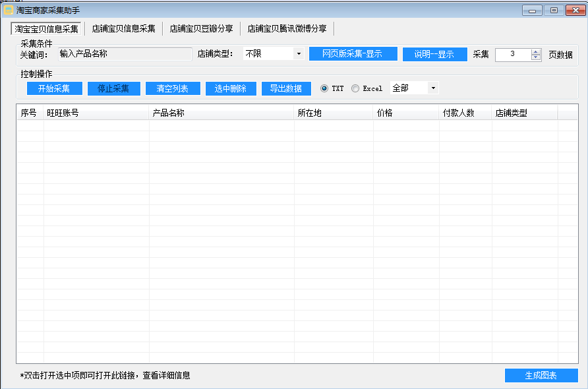Click the 导出数据 button

(286, 88)
